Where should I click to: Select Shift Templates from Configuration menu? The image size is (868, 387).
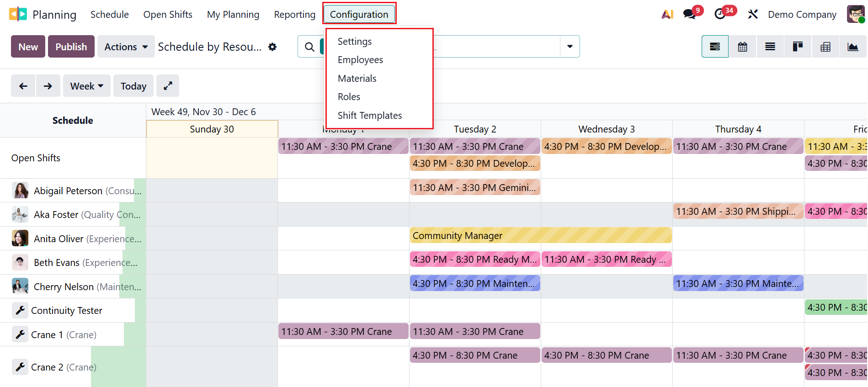pos(370,116)
